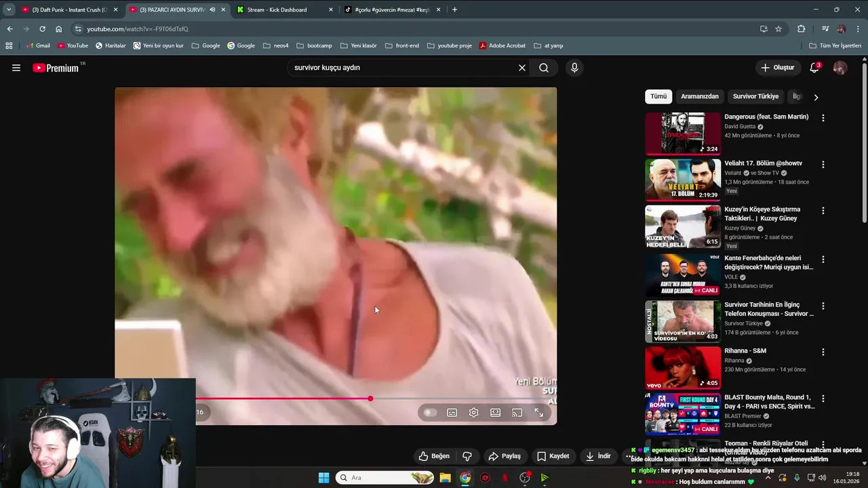This screenshot has width=868, height=488.
Task: Open the apps grid in the bookmarks bar
Action: point(9,45)
